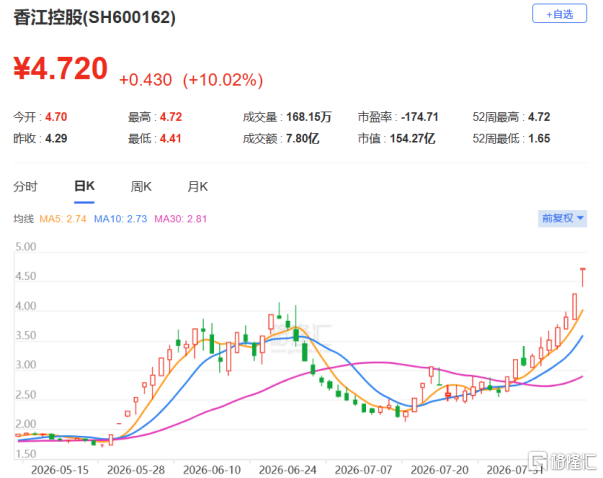Viewport: 603px width, 478px height.
Task: Click the 2026-05-28 date axis label
Action: click(136, 470)
